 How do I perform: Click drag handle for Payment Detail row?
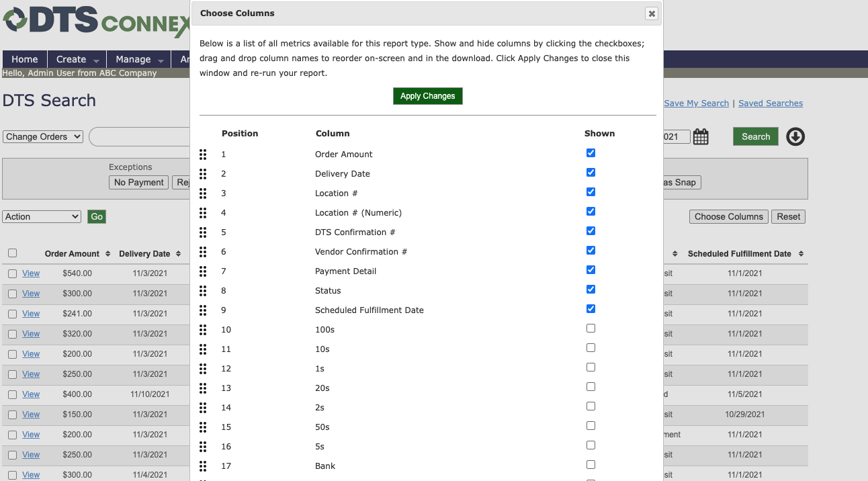[203, 271]
